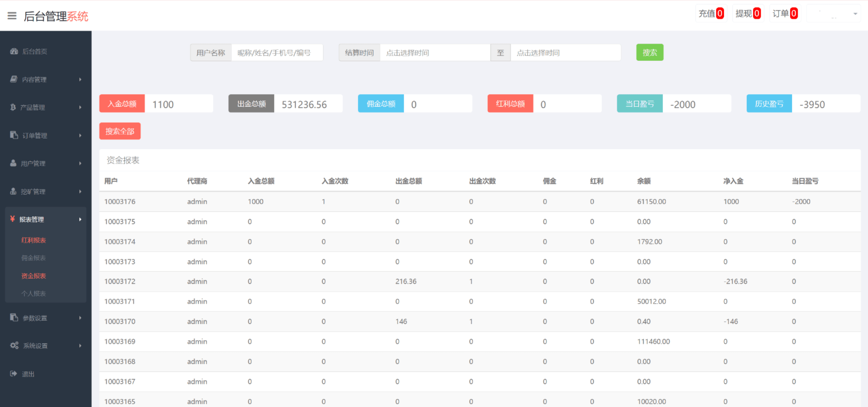Click the 退出 logout icon
Screen dimensions: 868x407
click(x=13, y=373)
